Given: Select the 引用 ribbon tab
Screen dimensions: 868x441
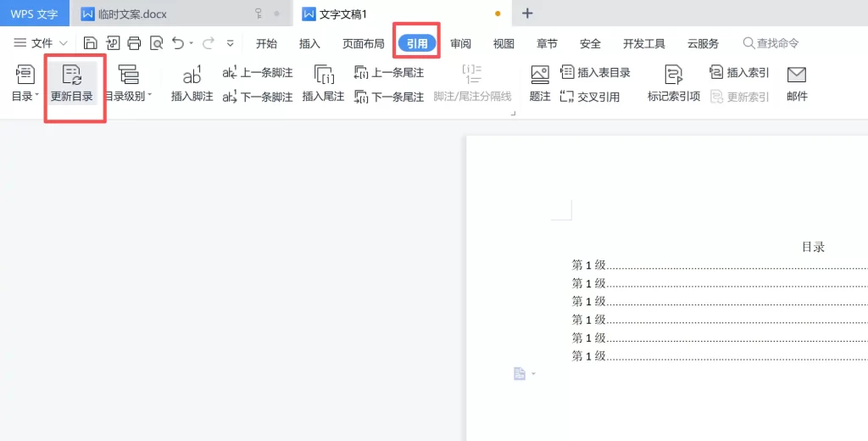Looking at the screenshot, I should click(x=417, y=44).
